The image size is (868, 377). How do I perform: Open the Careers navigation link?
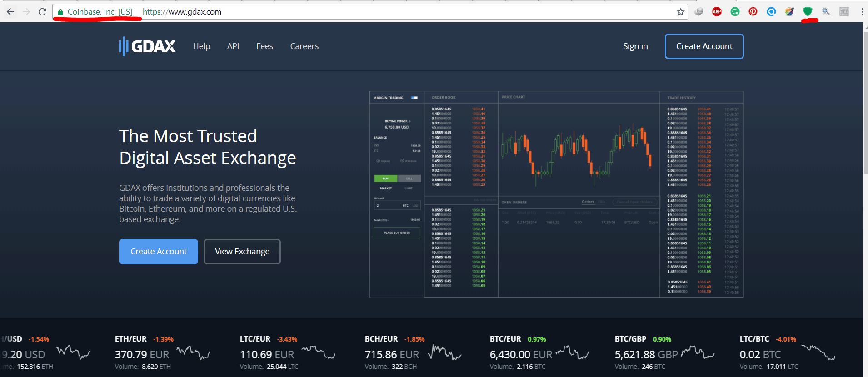(304, 46)
